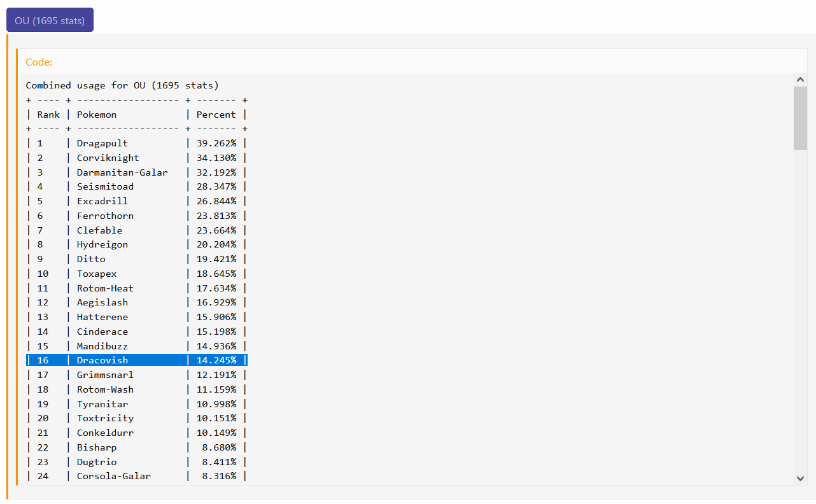This screenshot has height=504, width=816.
Task: Select the Conkeldurr entry
Action: click(105, 433)
